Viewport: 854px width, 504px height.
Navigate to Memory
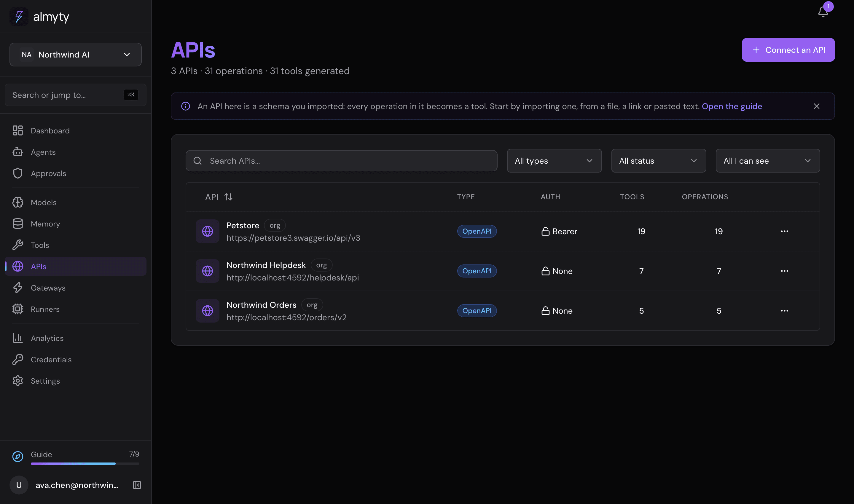(75, 224)
